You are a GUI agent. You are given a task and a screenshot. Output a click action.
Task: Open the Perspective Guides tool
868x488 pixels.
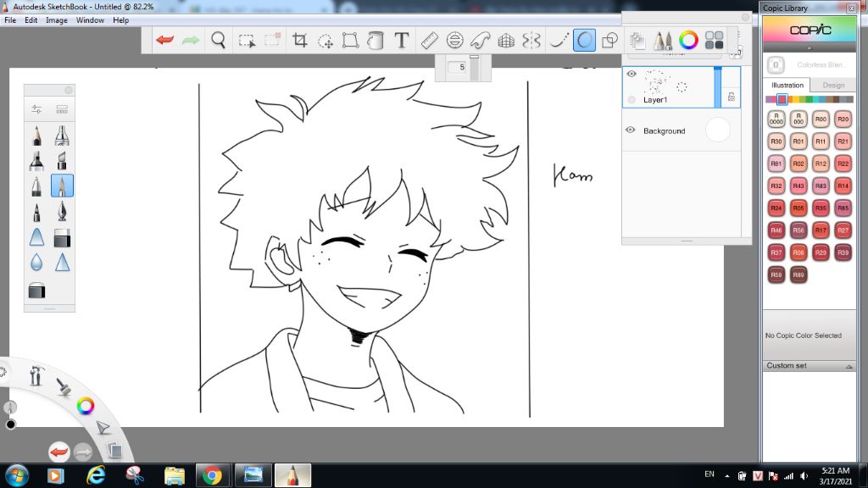coord(506,40)
